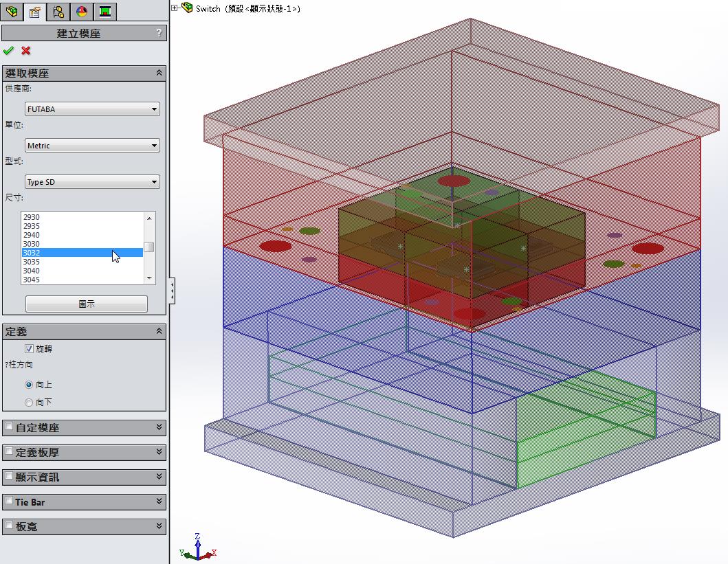Expand the Switch tree node
Image resolution: width=728 pixels, height=564 pixels.
(x=175, y=8)
